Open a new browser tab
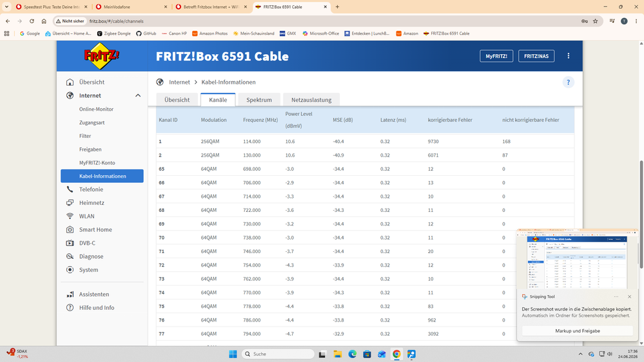Image resolution: width=644 pixels, height=362 pixels. [337, 6]
